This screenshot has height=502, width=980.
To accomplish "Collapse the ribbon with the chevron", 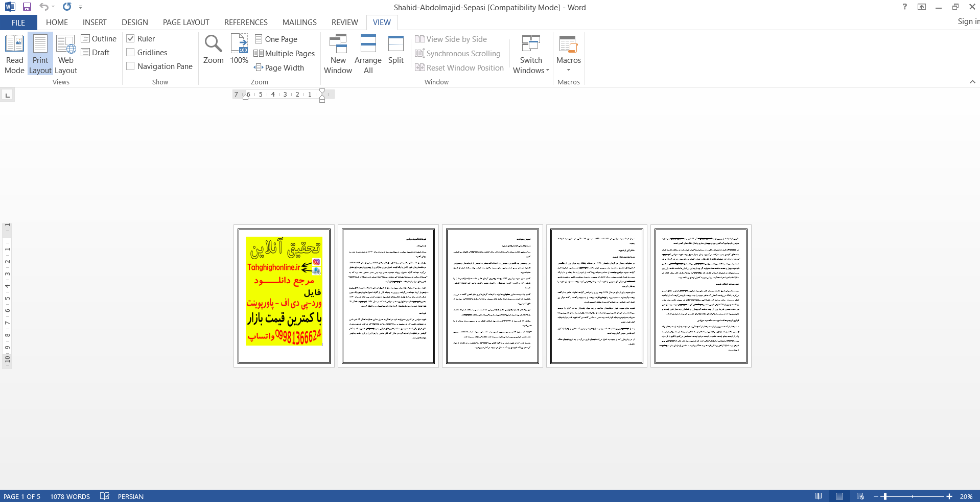I will tap(972, 82).
